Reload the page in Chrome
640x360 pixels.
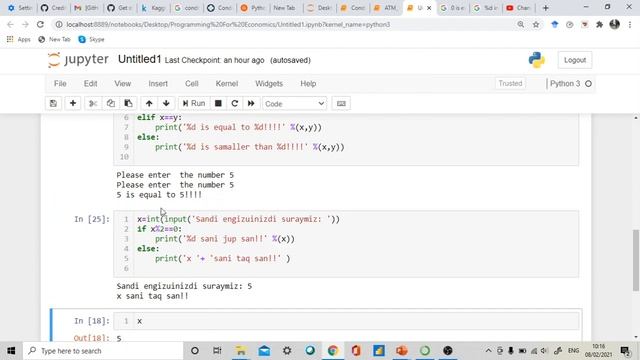[x=40, y=24]
